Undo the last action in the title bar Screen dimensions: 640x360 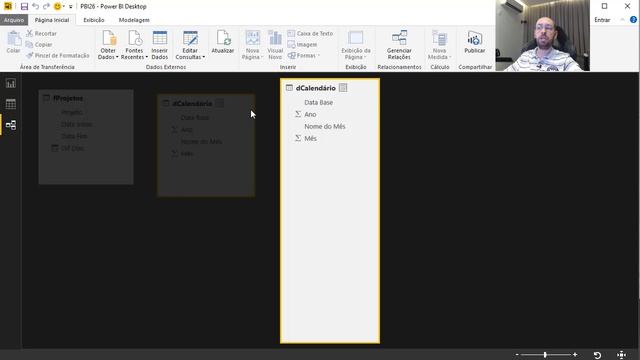tap(36, 6)
